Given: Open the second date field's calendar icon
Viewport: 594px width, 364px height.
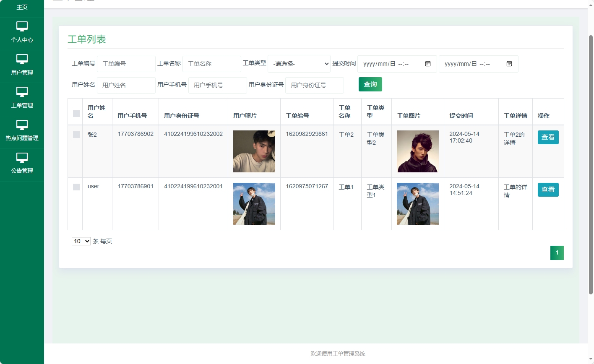Looking at the screenshot, I should click(x=509, y=64).
